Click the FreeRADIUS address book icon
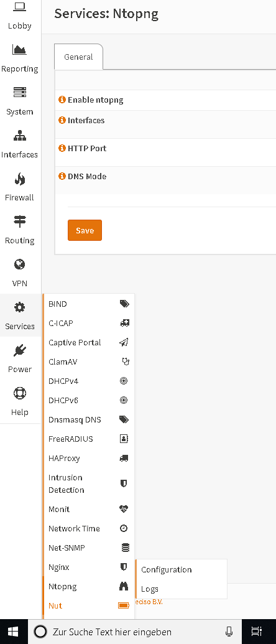Viewport: 276px width, 644px height. [x=124, y=439]
